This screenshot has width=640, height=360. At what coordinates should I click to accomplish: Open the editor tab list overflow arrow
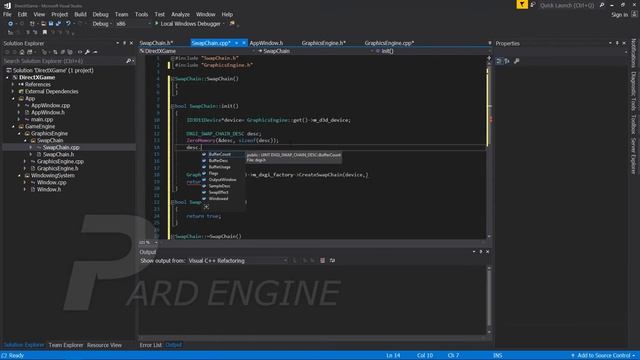tap(489, 43)
